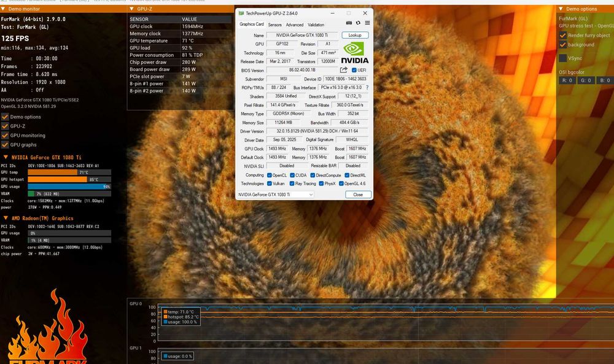The height and width of the screenshot is (364, 614).
Task: Click the GPU hotspot 85°C bar
Action: coord(69,179)
